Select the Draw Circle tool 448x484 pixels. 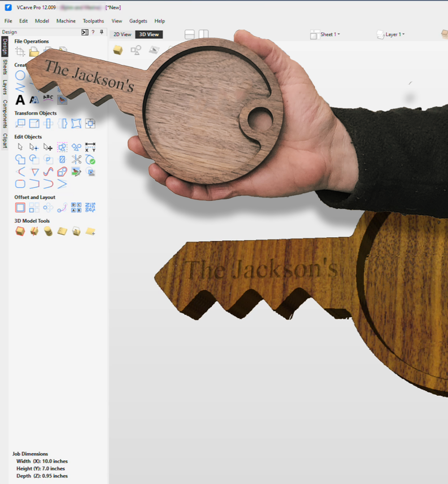[20, 75]
